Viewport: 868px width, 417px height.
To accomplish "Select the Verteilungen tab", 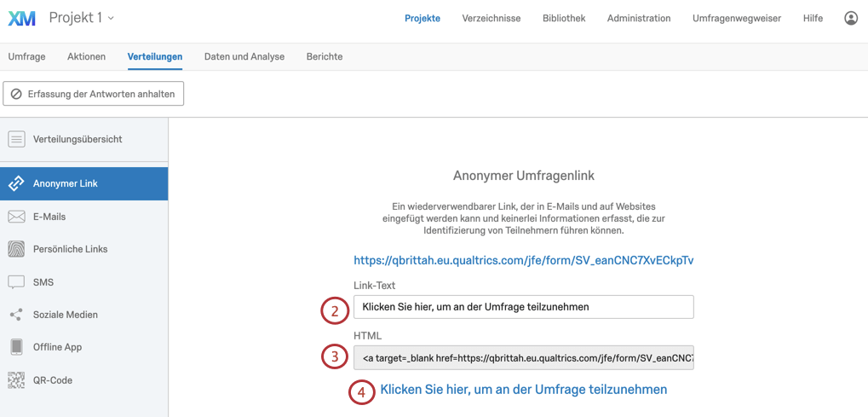I will click(155, 56).
